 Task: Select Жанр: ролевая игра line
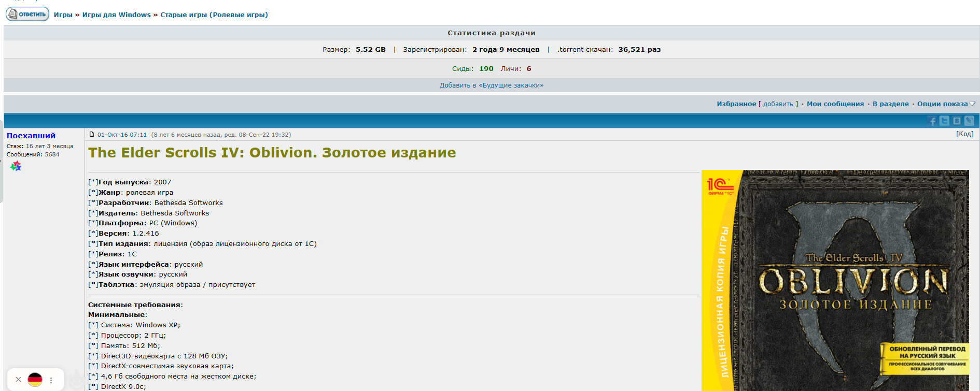(x=131, y=193)
